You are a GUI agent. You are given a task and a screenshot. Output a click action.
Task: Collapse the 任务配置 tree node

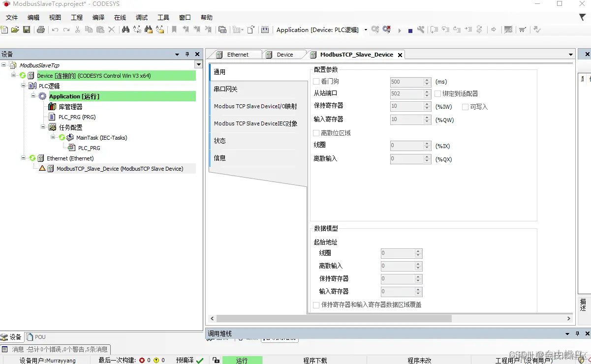coord(43,127)
